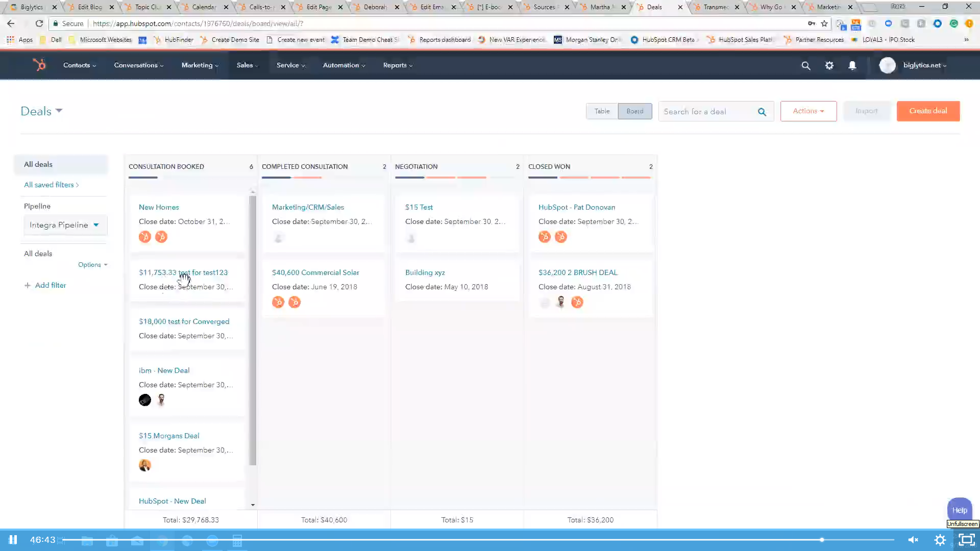Open the Options dropdown
This screenshot has height=551, width=980.
(92, 265)
